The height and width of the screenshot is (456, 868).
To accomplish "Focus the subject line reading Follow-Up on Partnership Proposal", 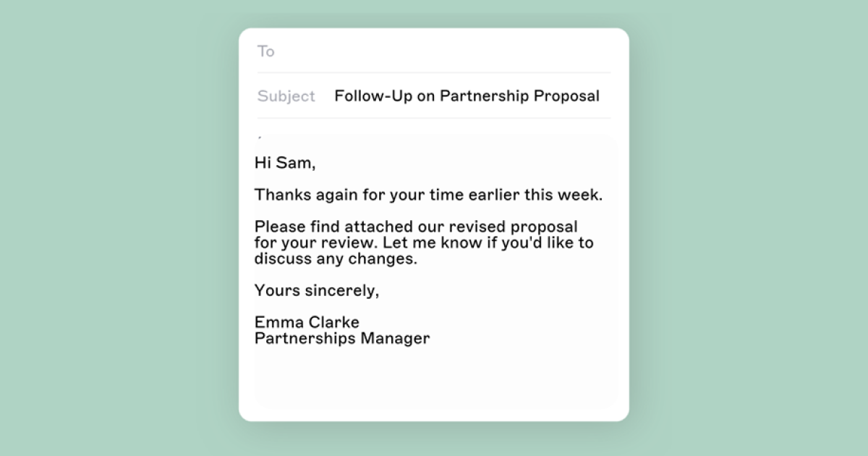I will click(x=467, y=96).
